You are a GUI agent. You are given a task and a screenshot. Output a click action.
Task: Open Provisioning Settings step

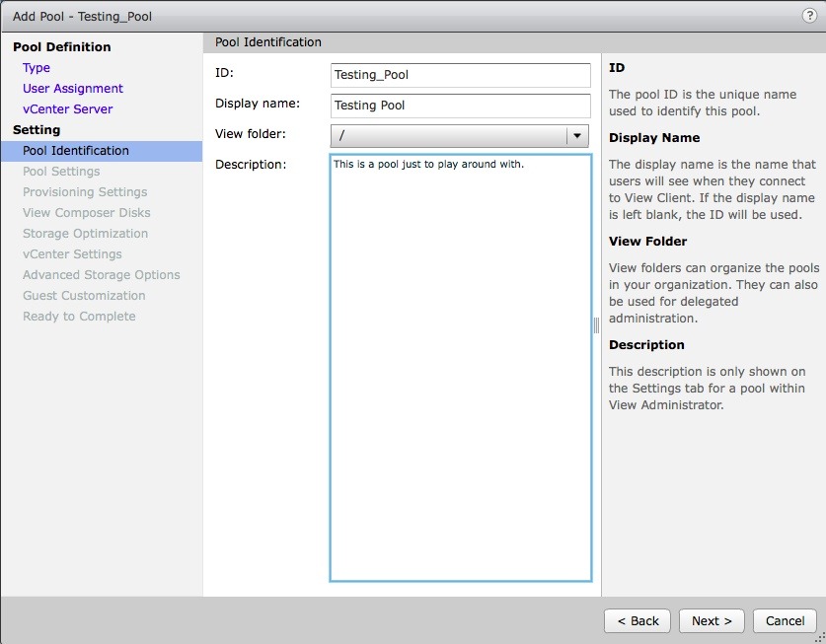point(85,192)
